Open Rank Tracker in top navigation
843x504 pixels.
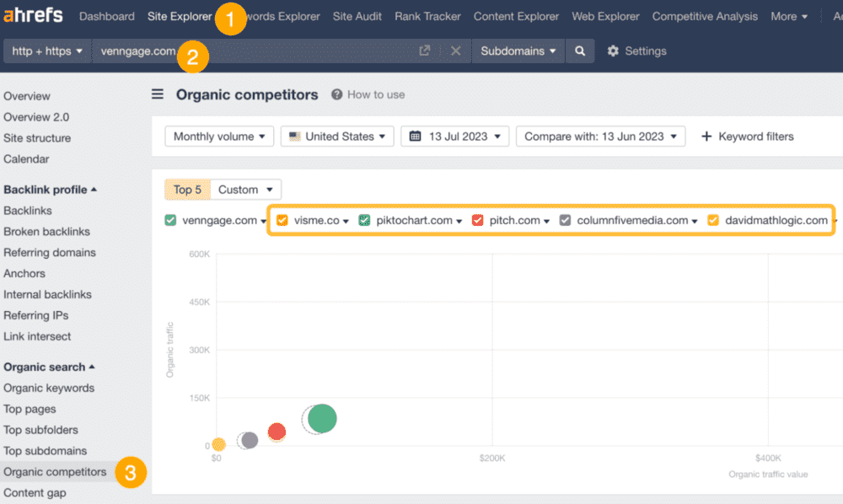pos(427,17)
